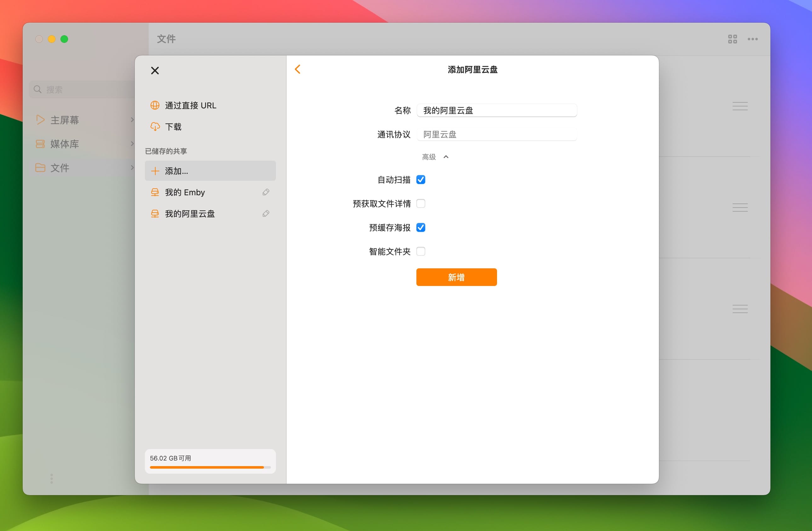Click the 预缓存海报 label
This screenshot has height=531, width=812.
[390, 227]
